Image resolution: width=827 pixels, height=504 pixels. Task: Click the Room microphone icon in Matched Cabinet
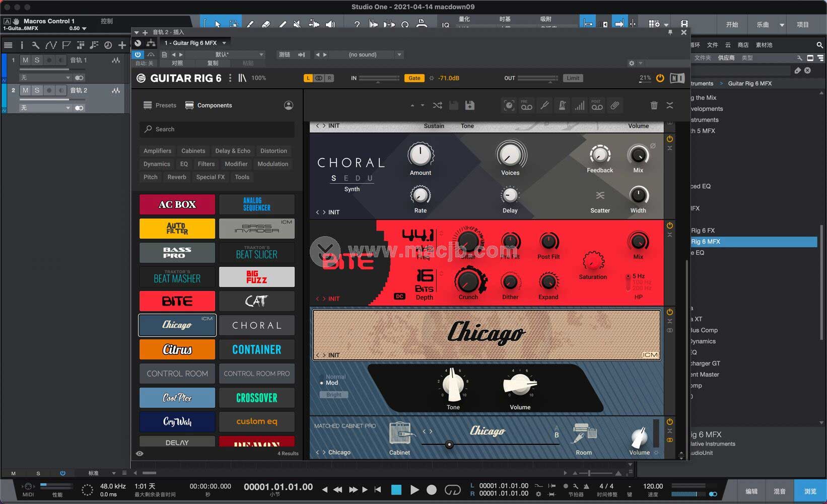point(584,433)
